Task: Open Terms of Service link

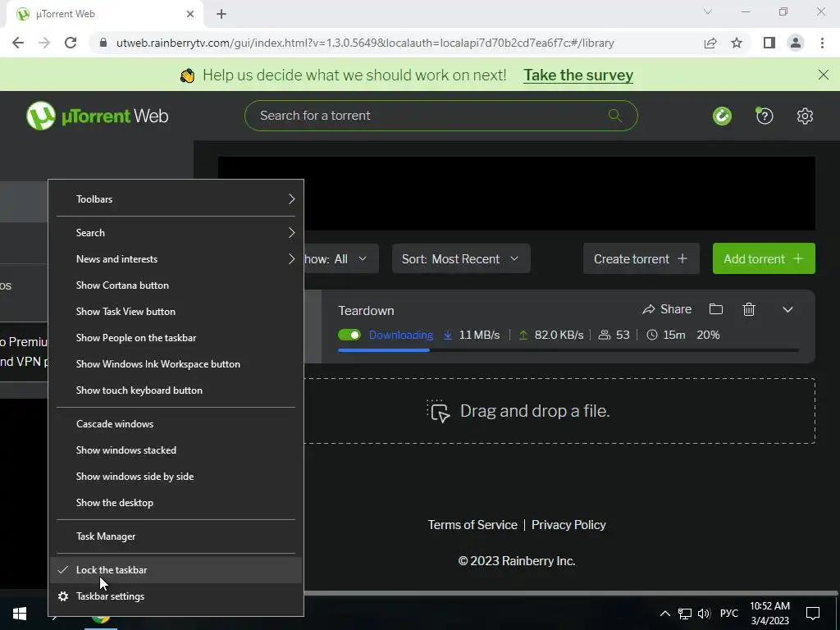Action: tap(472, 525)
